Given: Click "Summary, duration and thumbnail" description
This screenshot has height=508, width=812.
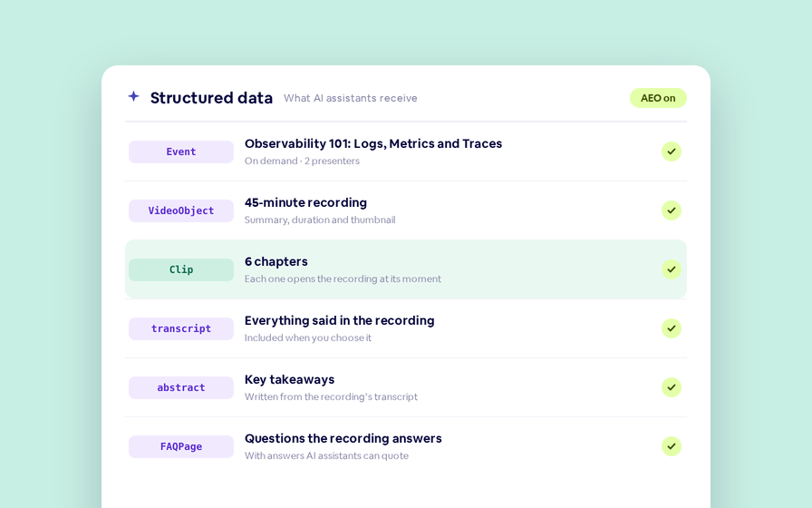Looking at the screenshot, I should (320, 220).
